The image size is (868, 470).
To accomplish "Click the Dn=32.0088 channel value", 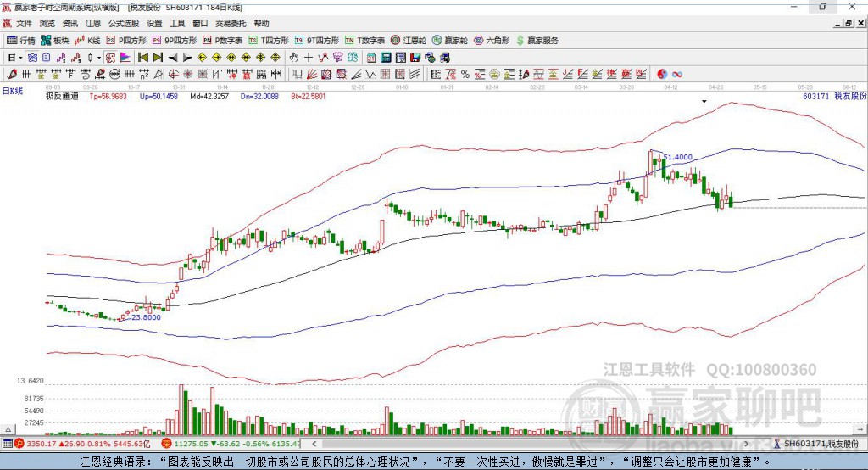I will (259, 96).
